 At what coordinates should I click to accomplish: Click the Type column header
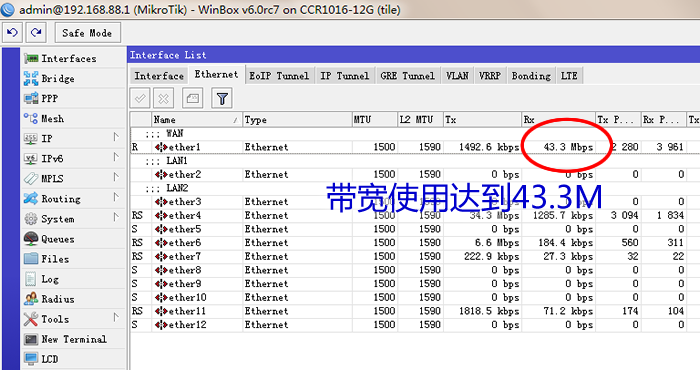[x=297, y=120]
